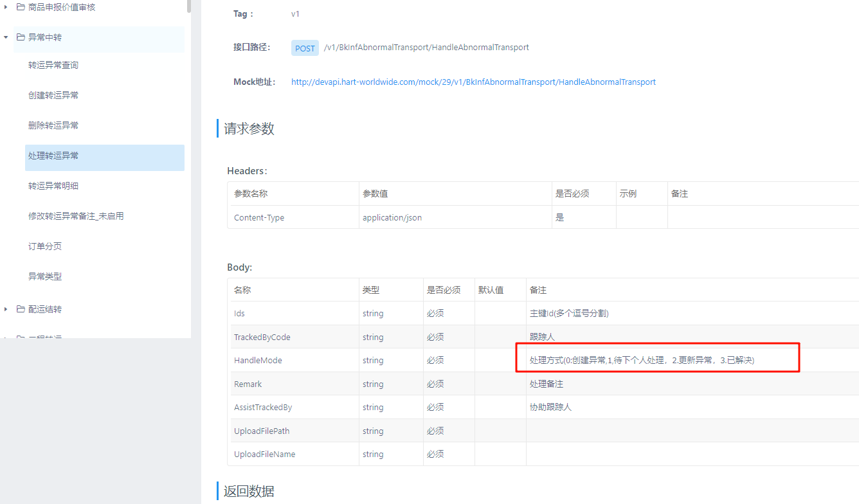Click folder icon beside 异常中转
Viewport: 859px width, 504px height.
[21, 37]
